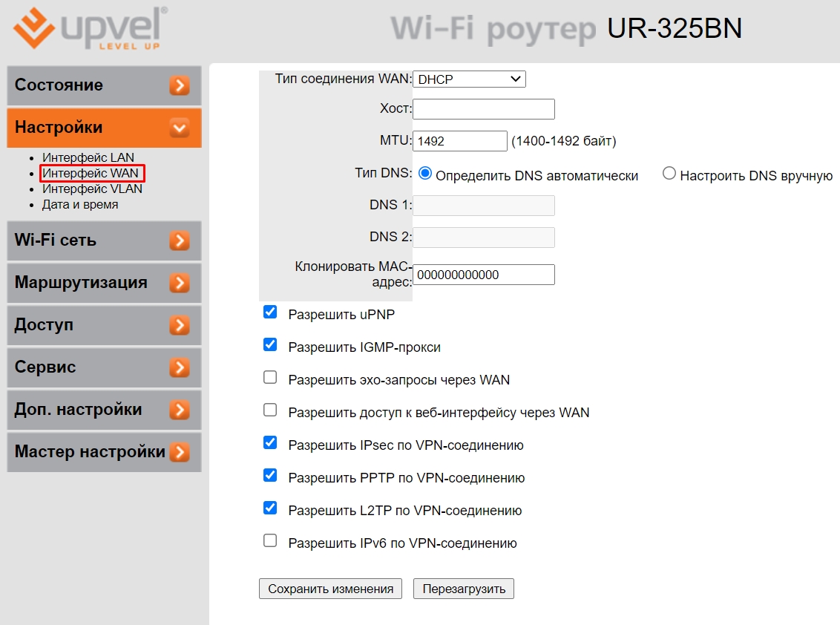Uncheck Разрешить PPTP по VPN-соединению
Viewport: 840px width, 625px height.
pos(270,476)
